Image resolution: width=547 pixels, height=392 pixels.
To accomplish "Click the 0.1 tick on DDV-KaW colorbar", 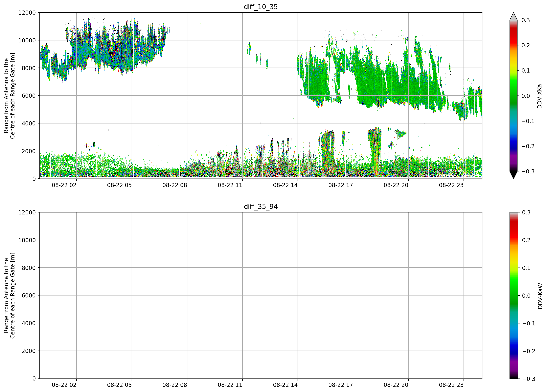I will click(526, 268).
